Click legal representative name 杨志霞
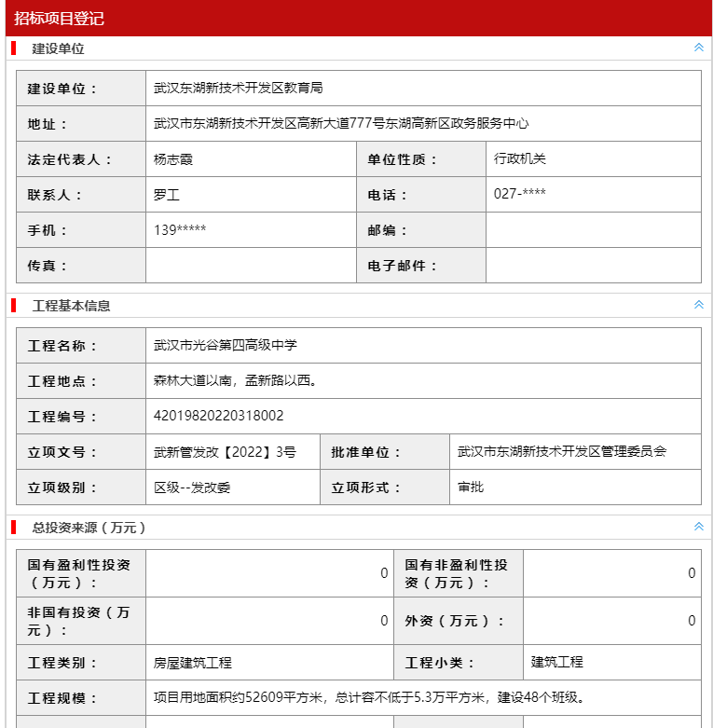This screenshot has width=713, height=728. pyautogui.click(x=173, y=159)
